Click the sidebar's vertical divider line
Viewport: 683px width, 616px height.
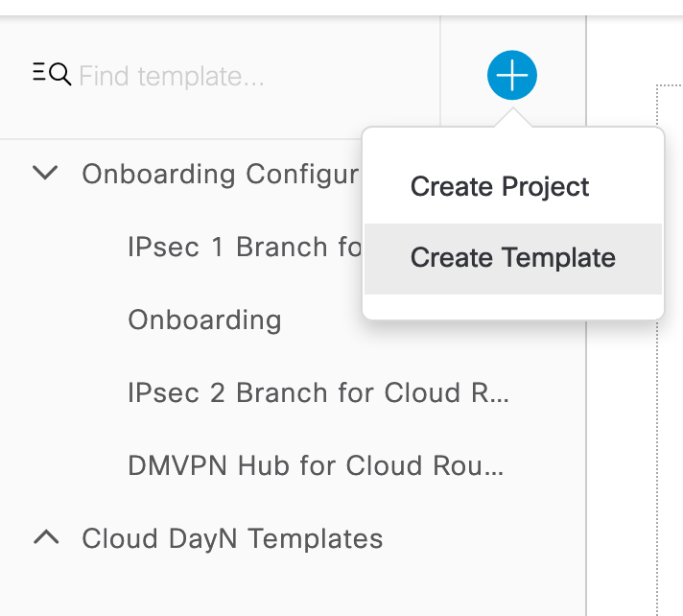[586, 436]
